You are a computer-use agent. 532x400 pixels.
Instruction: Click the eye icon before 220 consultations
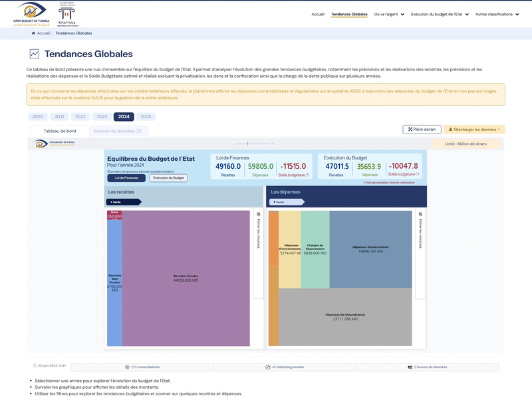(128, 366)
